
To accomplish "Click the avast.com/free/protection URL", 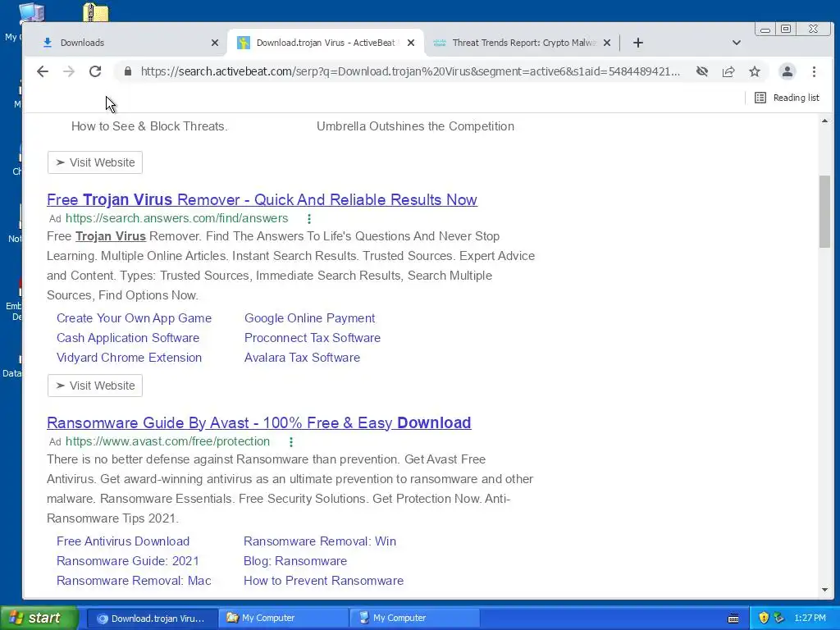I will tap(167, 441).
